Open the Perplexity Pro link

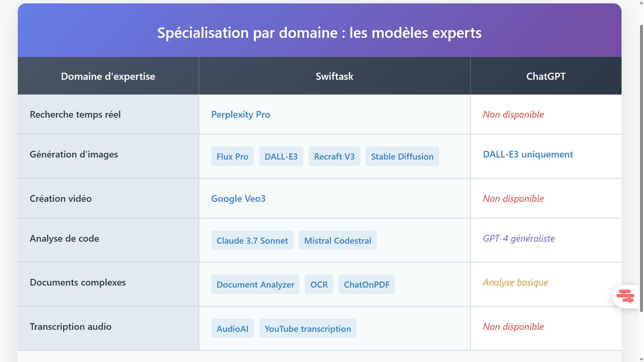240,114
